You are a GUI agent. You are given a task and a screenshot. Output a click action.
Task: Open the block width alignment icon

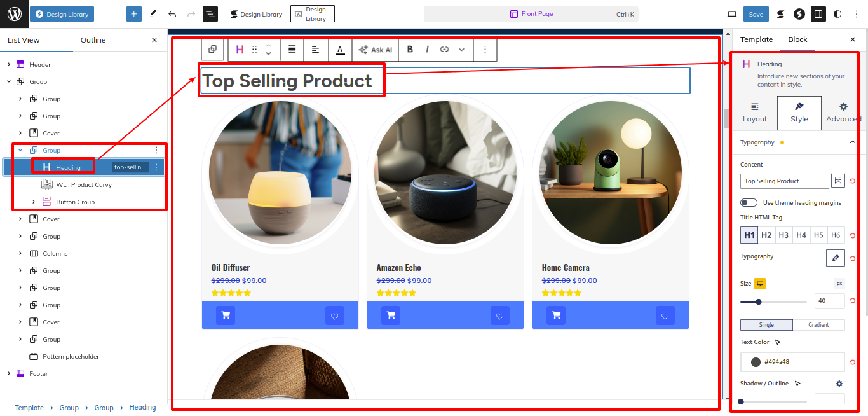(x=292, y=50)
